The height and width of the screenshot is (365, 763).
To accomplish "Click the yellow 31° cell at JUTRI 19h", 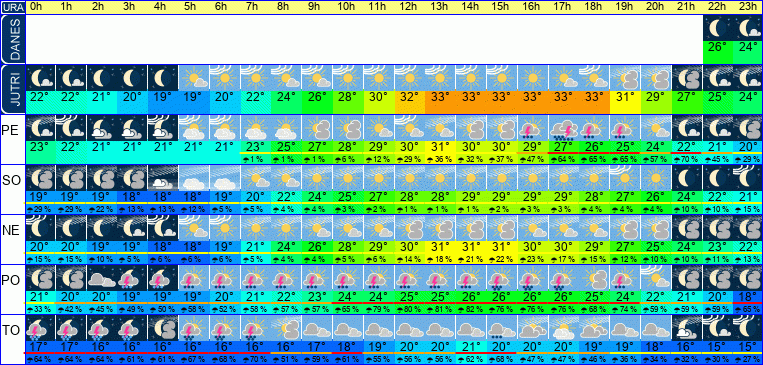I will coord(625,102).
